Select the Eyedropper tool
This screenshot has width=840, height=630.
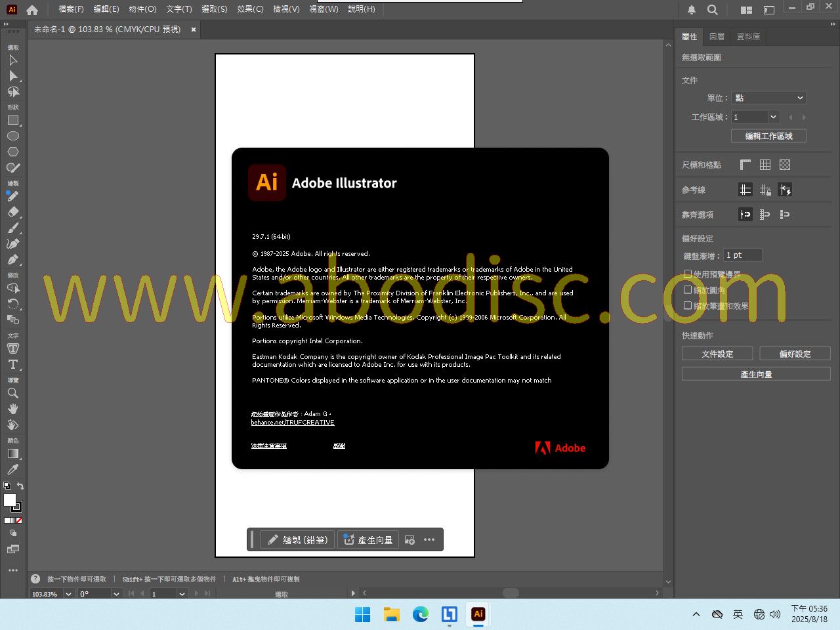click(x=12, y=469)
